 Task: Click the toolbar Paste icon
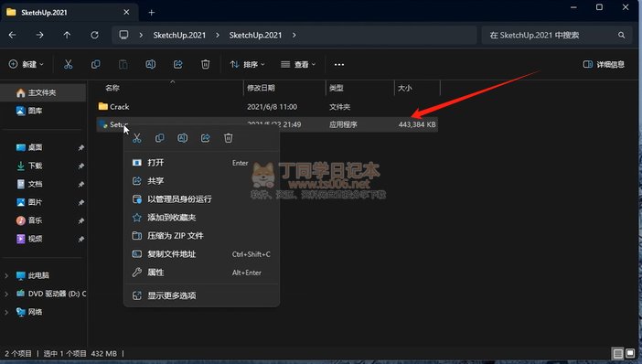point(123,64)
